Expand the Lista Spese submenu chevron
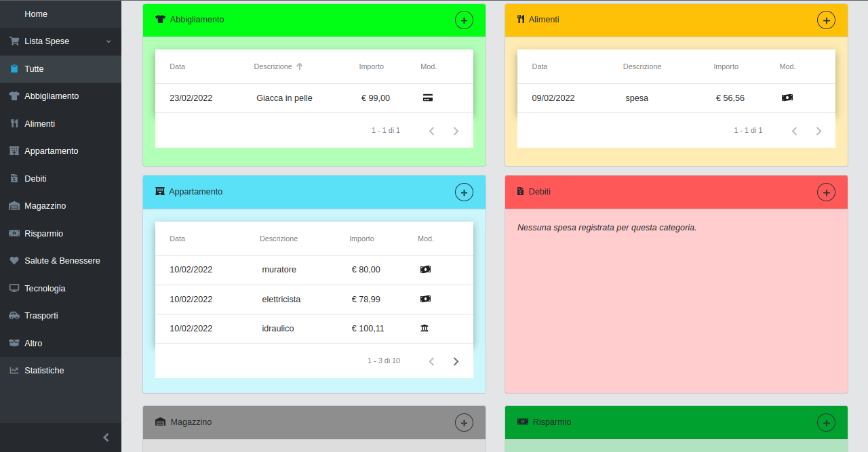 108,41
